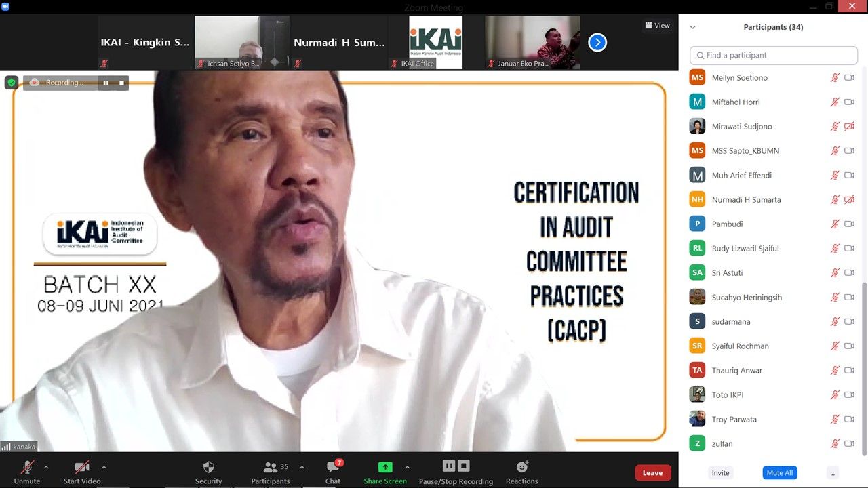
Task: Select Nurmadi H Sum... participant tile
Action: (339, 43)
